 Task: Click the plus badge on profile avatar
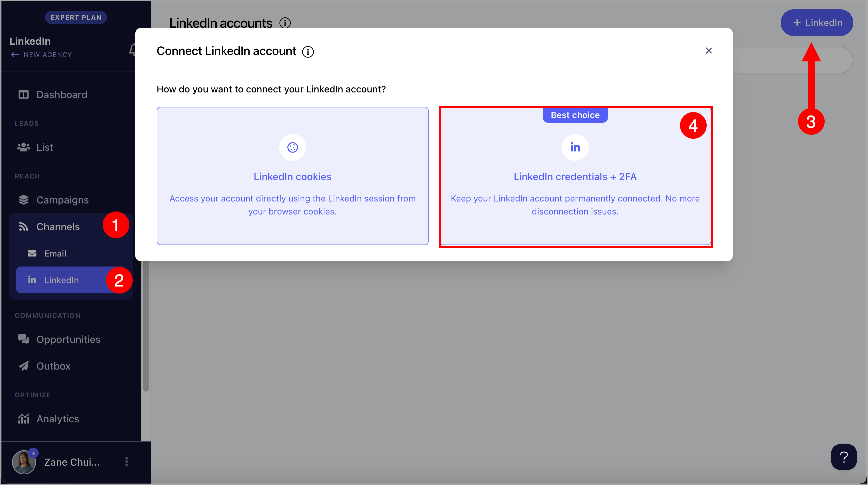pos(33,453)
